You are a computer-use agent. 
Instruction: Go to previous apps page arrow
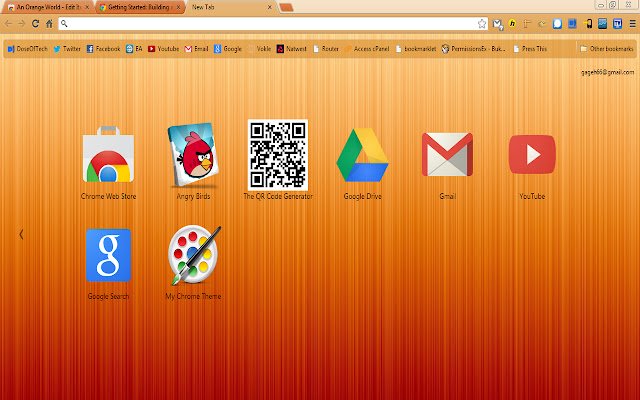[21, 234]
